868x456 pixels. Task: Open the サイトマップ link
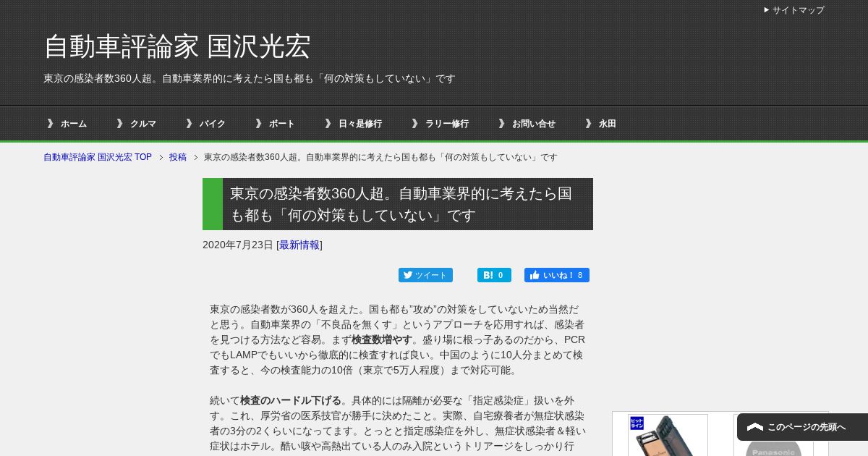798,10
